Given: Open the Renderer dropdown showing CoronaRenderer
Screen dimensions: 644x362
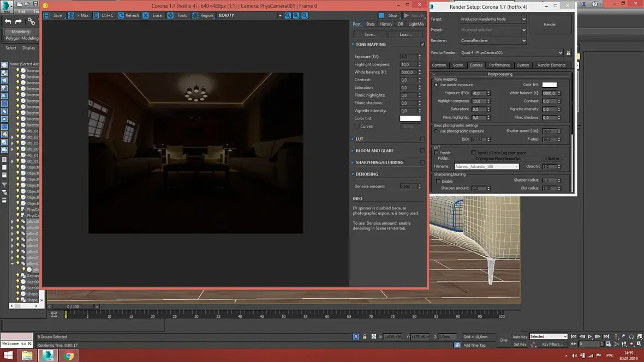Looking at the screenshot, I should pos(493,40).
